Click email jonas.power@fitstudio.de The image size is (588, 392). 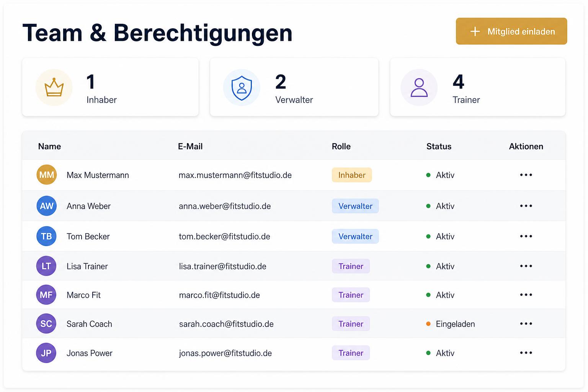pyautogui.click(x=225, y=353)
